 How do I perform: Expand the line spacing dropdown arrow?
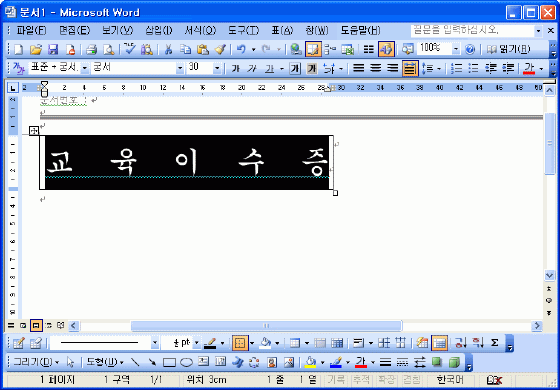click(x=439, y=69)
